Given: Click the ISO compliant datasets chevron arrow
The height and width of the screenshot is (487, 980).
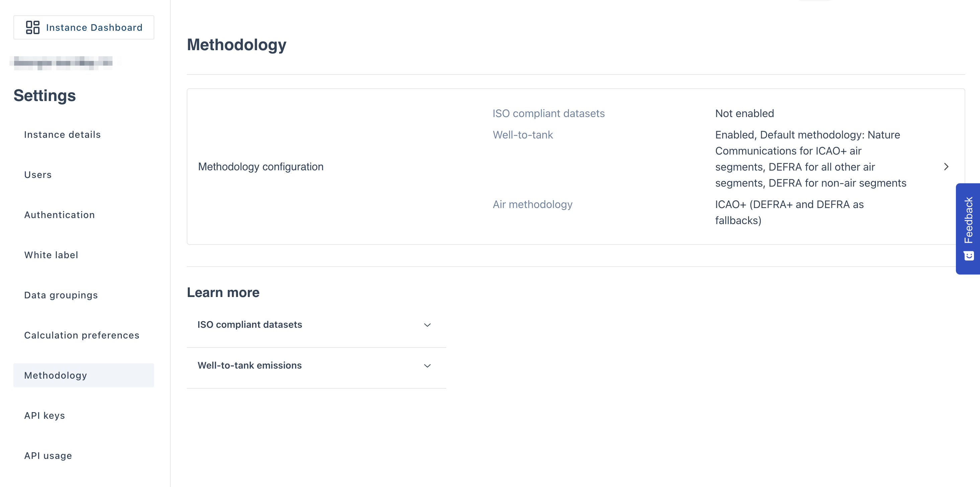Looking at the screenshot, I should (427, 325).
